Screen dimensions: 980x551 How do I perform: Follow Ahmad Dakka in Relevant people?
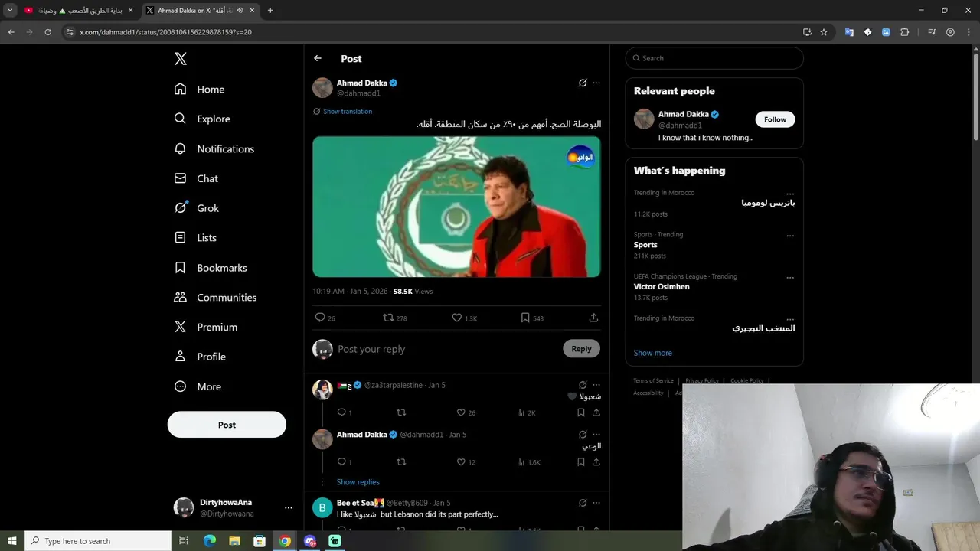click(x=775, y=119)
